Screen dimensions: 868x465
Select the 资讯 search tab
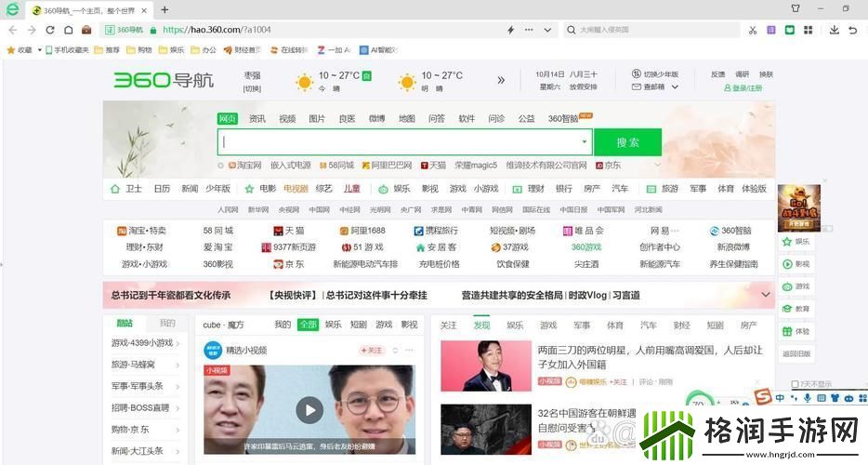click(x=256, y=119)
